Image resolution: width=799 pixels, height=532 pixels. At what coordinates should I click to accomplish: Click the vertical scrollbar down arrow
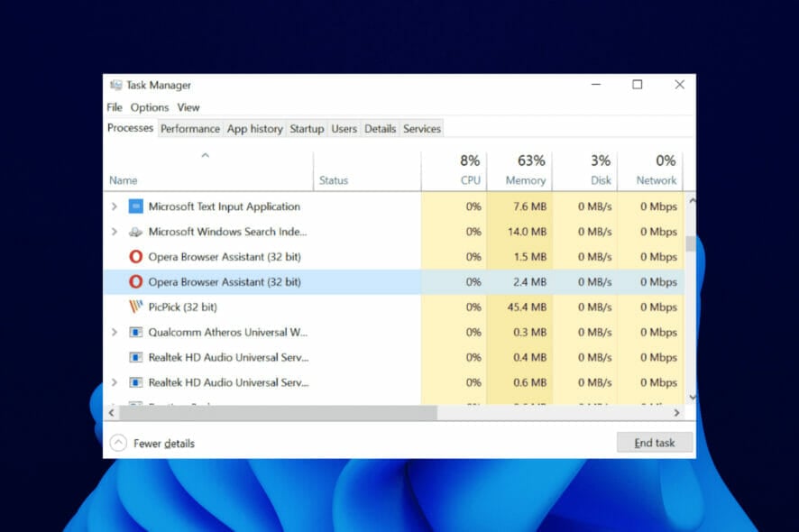(x=692, y=397)
